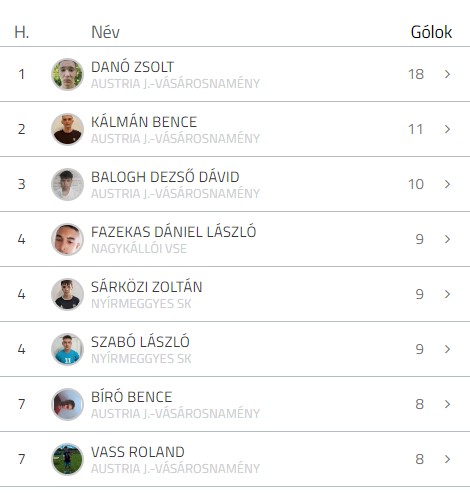Viewport: 470px width, 498px height.
Task: Click chevron beside Sárközi Zoltán's 9 goals
Action: click(447, 294)
